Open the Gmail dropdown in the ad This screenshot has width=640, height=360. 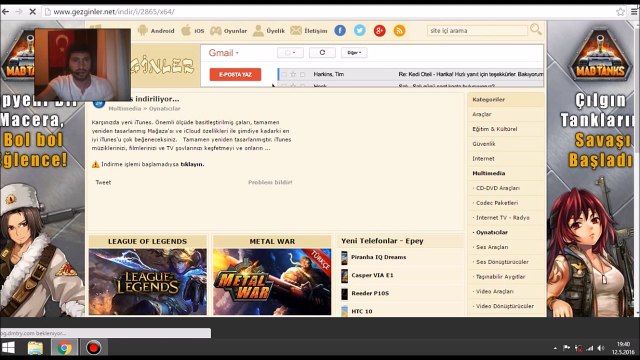coord(224,53)
